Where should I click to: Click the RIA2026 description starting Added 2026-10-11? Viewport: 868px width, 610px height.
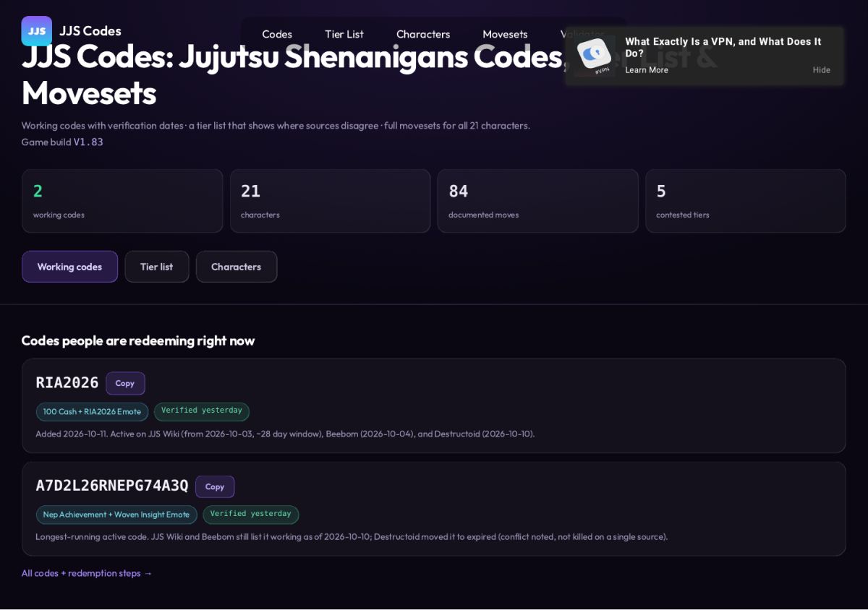pos(285,434)
